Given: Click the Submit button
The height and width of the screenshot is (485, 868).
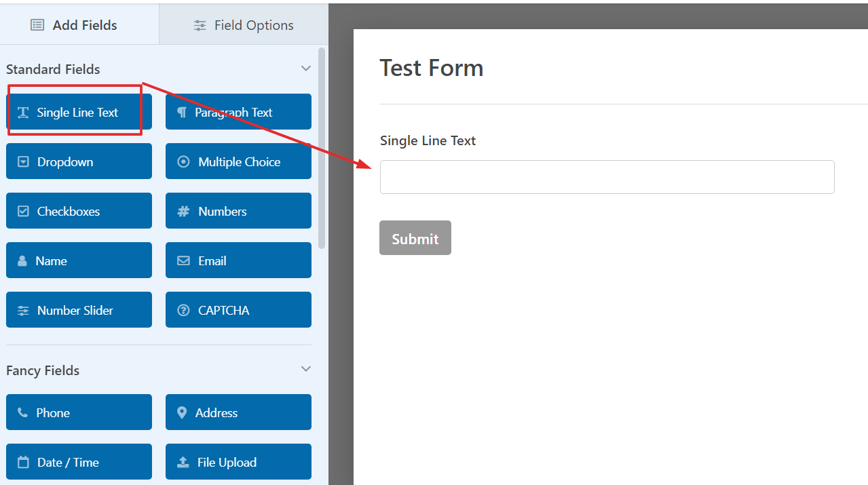Looking at the screenshot, I should [x=415, y=237].
